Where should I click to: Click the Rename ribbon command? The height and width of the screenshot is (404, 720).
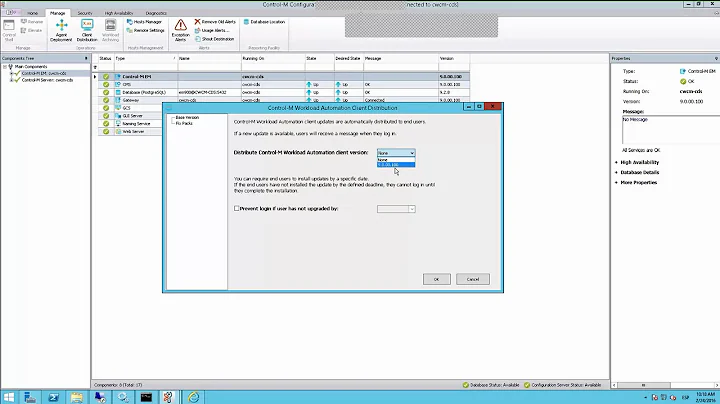(32, 22)
